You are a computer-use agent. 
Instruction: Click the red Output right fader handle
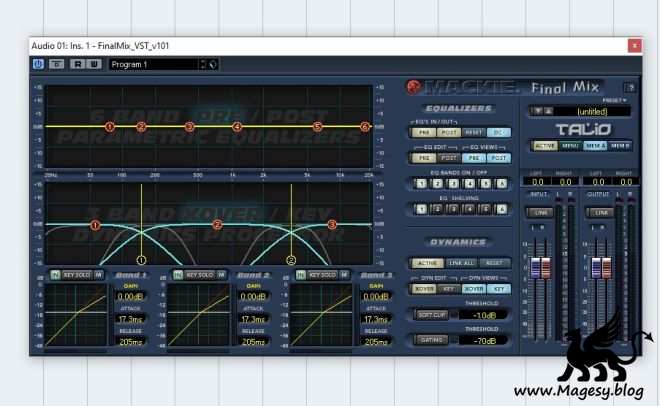coord(606,268)
